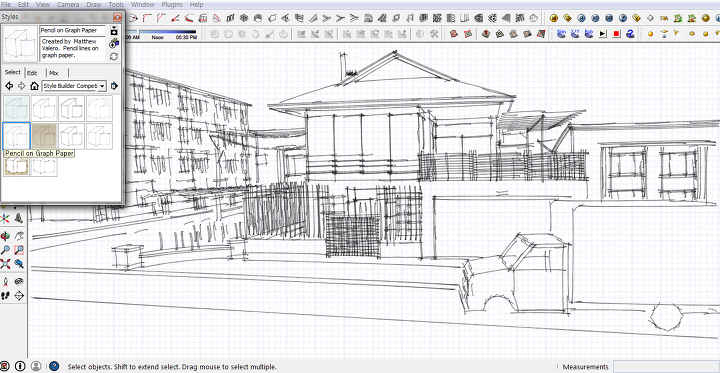Viewport: 720px width, 373px height.
Task: Select the blue-outlined Pencil on Graph Paper thumbnail
Action: (x=17, y=136)
